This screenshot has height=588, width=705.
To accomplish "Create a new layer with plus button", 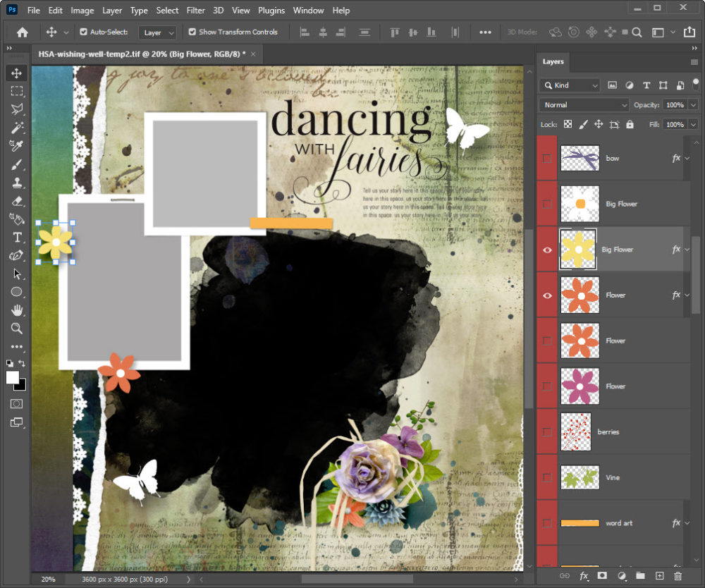I will click(659, 576).
